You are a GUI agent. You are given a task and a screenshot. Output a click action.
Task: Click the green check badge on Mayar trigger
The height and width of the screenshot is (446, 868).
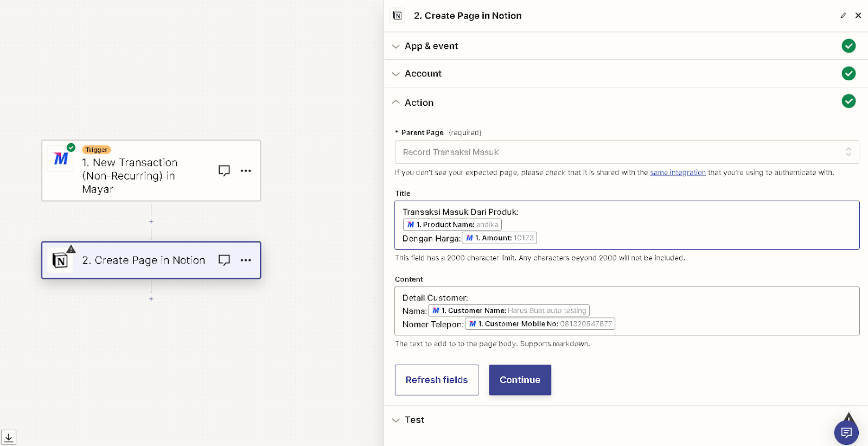click(x=71, y=148)
